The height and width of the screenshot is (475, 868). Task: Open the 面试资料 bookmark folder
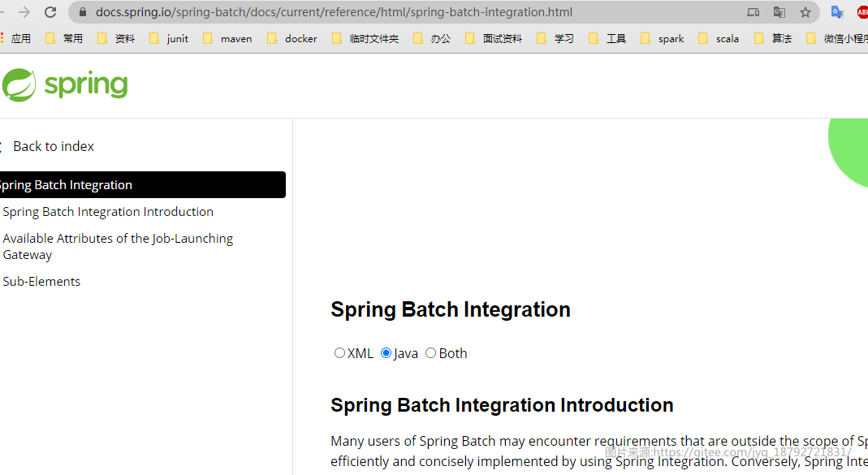click(494, 38)
